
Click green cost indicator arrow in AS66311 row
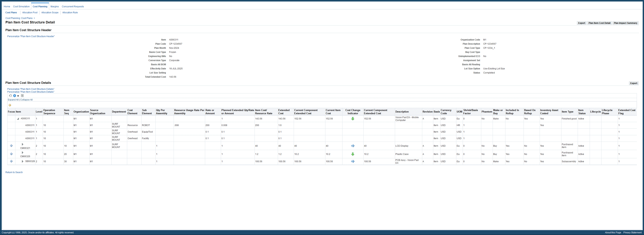click(353, 119)
